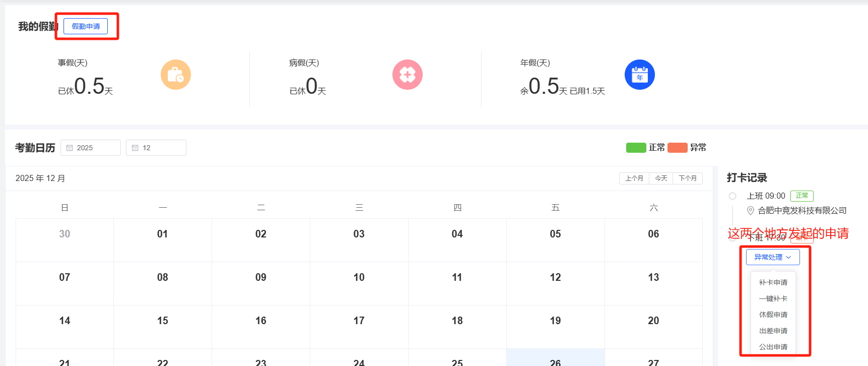The height and width of the screenshot is (366, 868).
Task: Select 休假申请 from the dropdown menu
Action: tap(773, 315)
